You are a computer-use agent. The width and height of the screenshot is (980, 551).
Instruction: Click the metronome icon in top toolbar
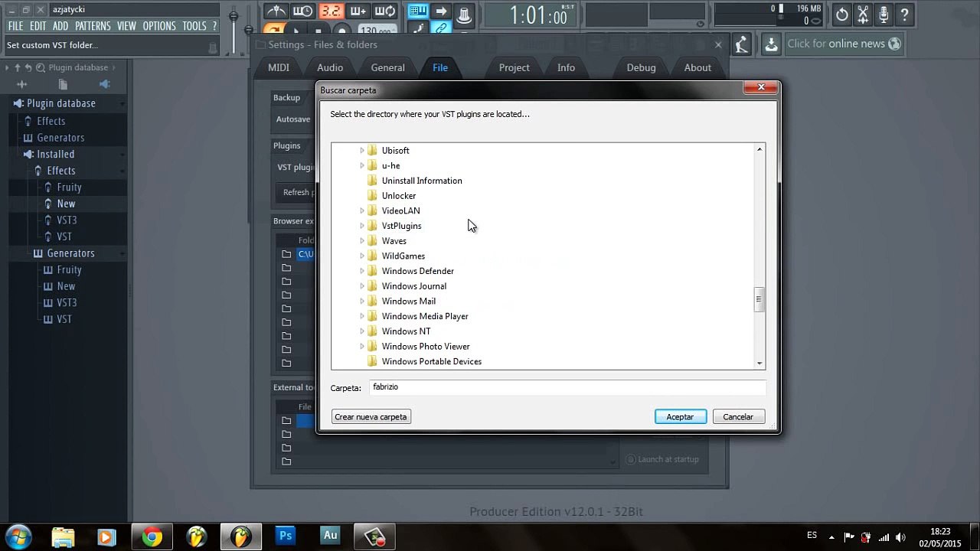coord(276,11)
